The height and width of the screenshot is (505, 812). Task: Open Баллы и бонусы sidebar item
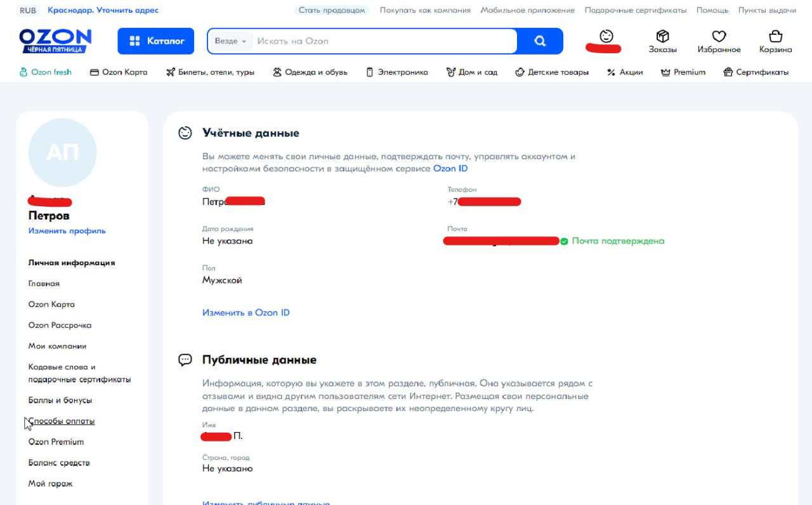coord(60,400)
